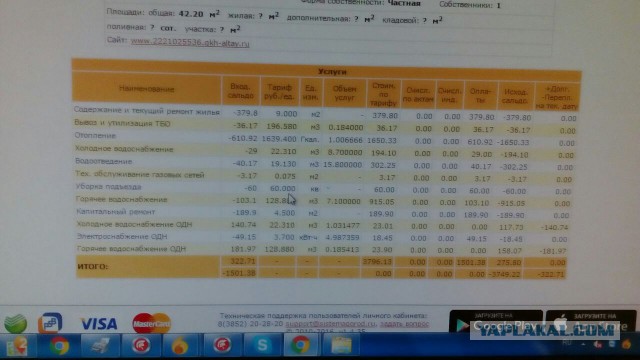Click the 'Услуги' table title bar
This screenshot has width=640, height=360.
[x=327, y=71]
